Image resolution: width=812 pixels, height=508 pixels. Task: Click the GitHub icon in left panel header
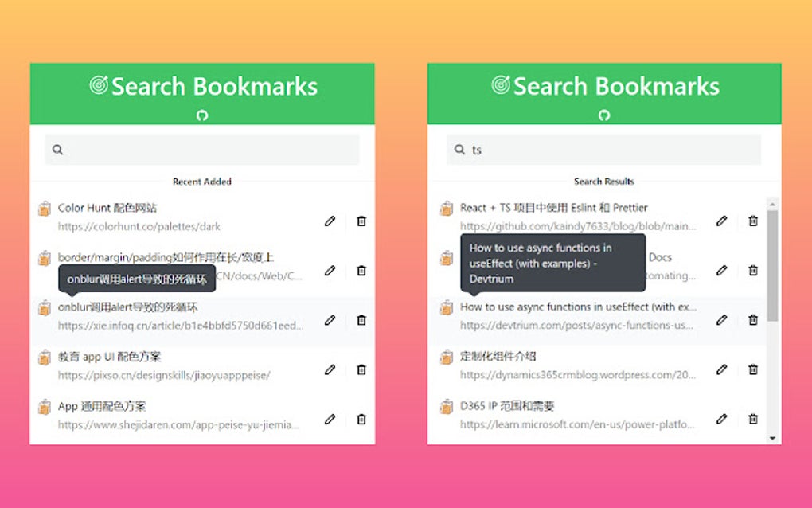pyautogui.click(x=201, y=115)
